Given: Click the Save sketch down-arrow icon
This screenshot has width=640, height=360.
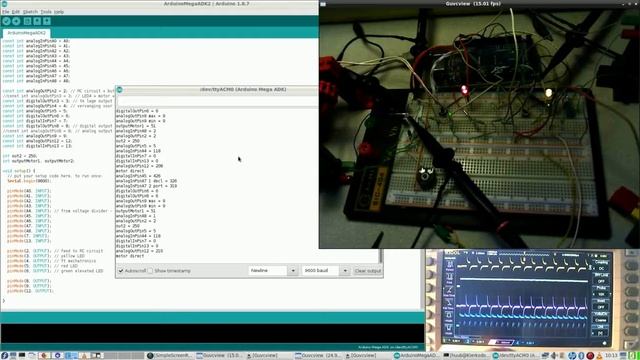Looking at the screenshot, I should click(x=47, y=21).
